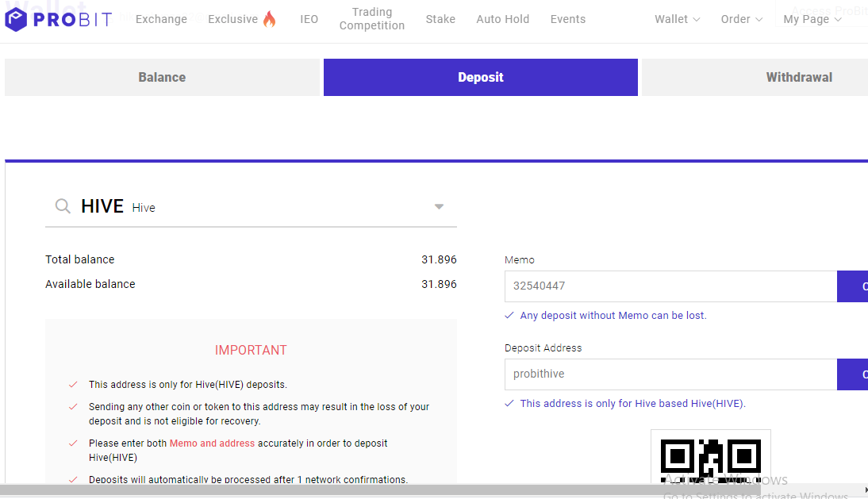The image size is (868, 499).
Task: Open the HIVE coin selector dropdown arrow
Action: 439,206
